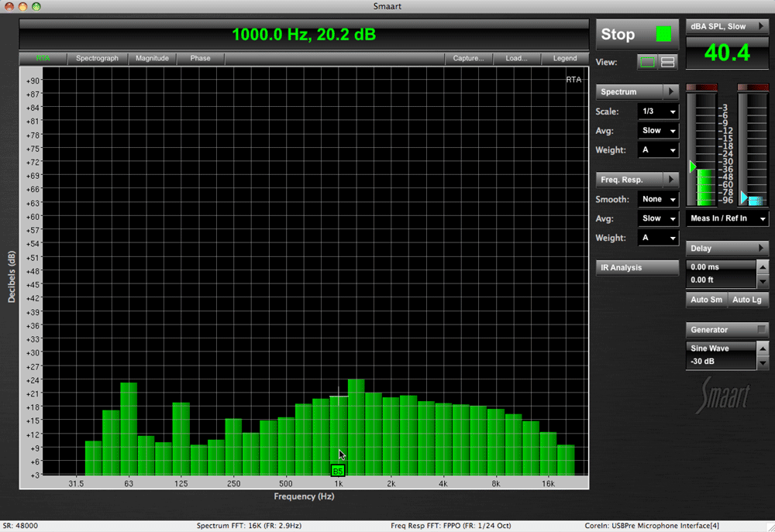The width and height of the screenshot is (775, 532).
Task: Click the Auto Sm button
Action: pyautogui.click(x=706, y=300)
